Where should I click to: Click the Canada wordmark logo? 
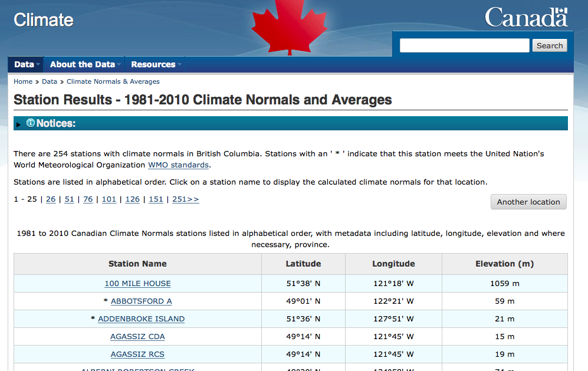click(526, 17)
